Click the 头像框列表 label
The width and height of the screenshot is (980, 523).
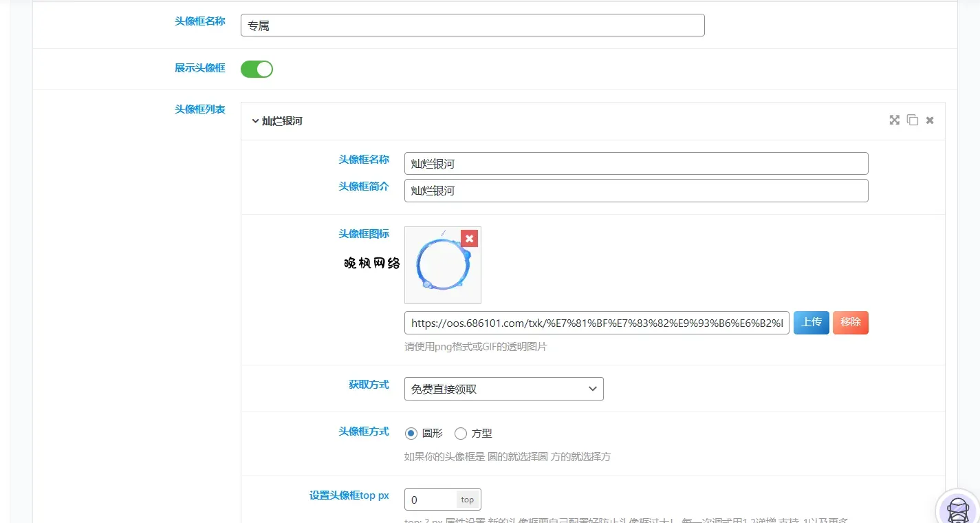[x=199, y=109]
